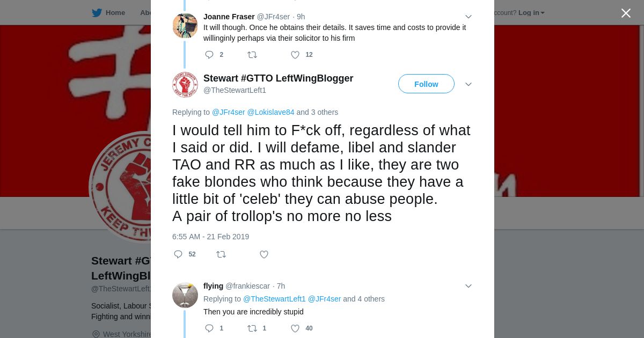
Task: Go to the Home tab
Action: (x=115, y=13)
